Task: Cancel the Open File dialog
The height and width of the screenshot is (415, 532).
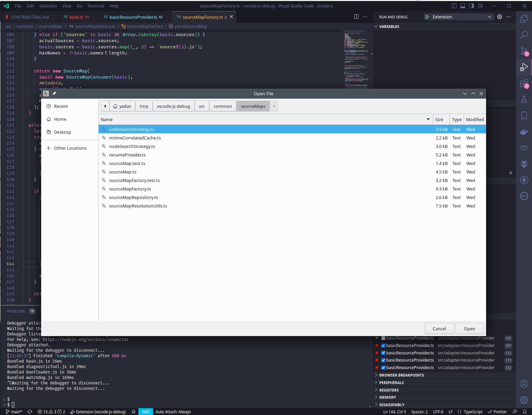Action: (x=439, y=328)
